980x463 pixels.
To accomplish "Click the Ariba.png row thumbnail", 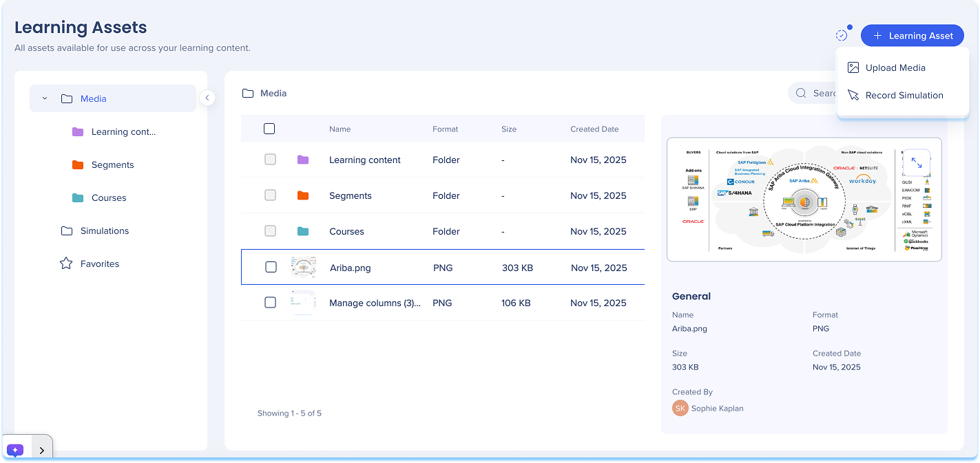I will pyautogui.click(x=303, y=267).
